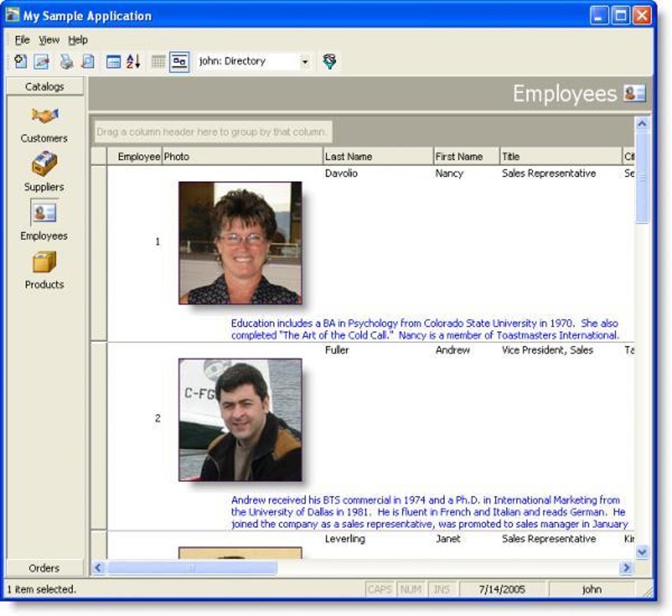Image resolution: width=672 pixels, height=616 pixels.
Task: Click employee ID "1" cell
Action: [x=157, y=242]
